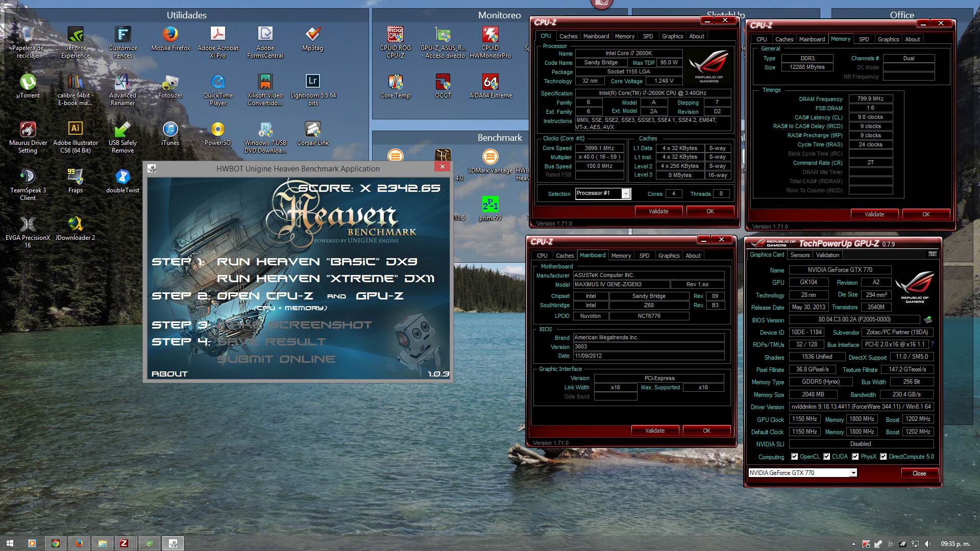
Task: Open Chrome from the taskbar
Action: pyautogui.click(x=56, y=543)
